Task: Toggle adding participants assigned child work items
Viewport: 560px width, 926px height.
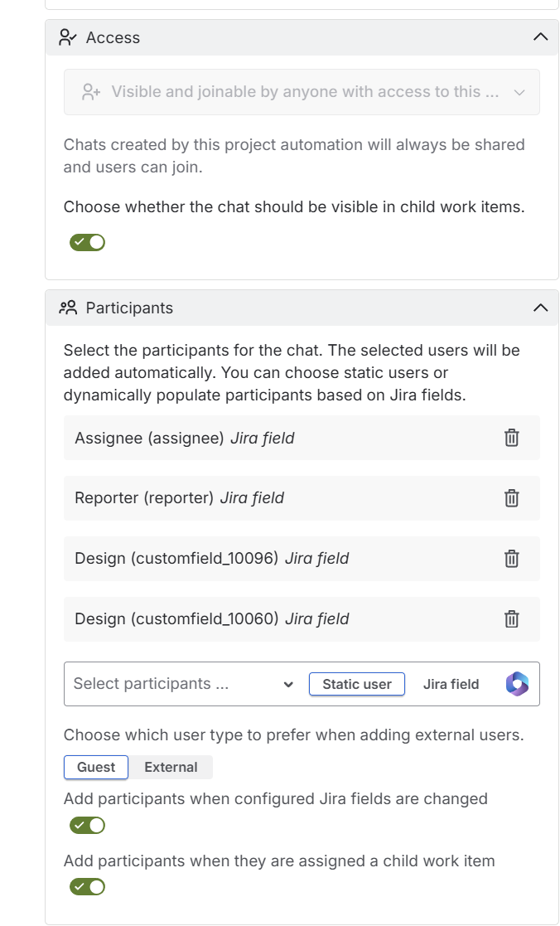Action: click(87, 887)
